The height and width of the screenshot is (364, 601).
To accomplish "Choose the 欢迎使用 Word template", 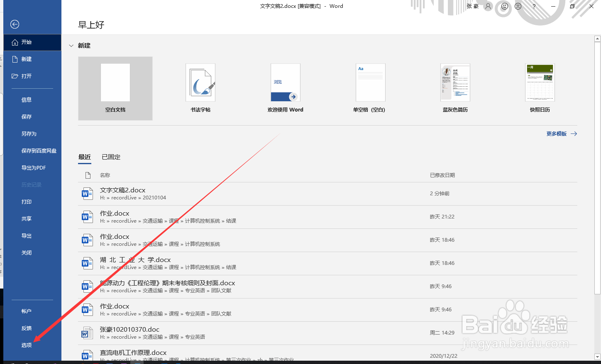I will pyautogui.click(x=286, y=88).
